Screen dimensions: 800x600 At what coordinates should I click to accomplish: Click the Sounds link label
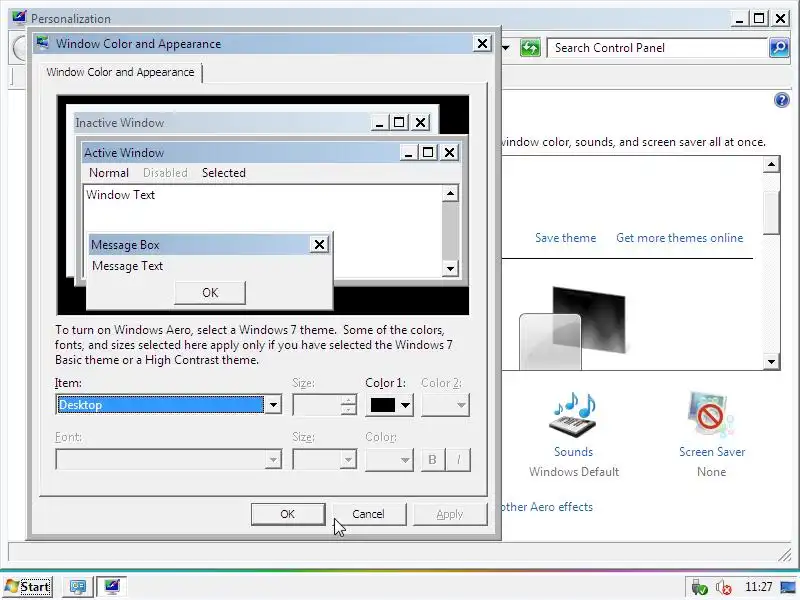573,452
